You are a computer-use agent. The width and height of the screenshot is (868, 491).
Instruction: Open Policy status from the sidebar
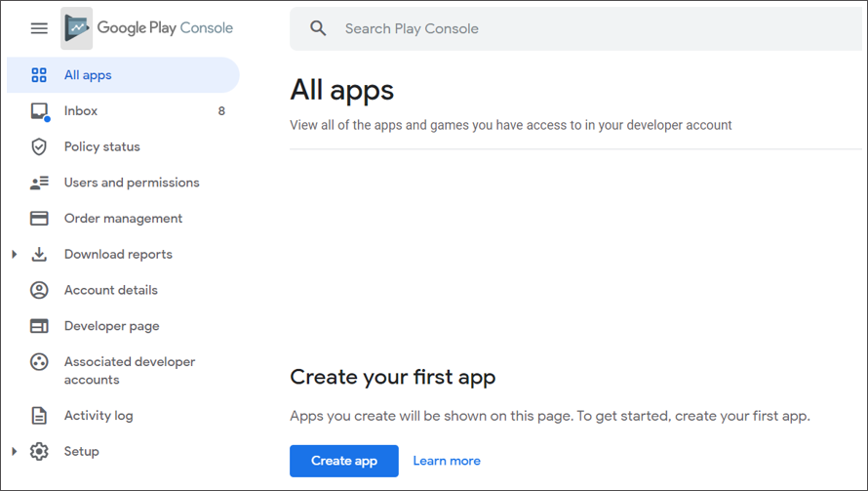[x=101, y=146]
